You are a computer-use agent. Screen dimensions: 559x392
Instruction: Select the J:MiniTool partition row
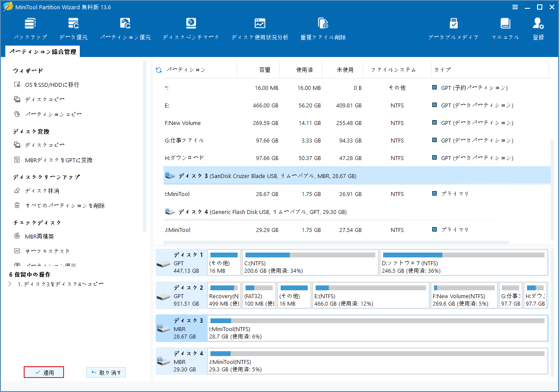[x=263, y=229]
